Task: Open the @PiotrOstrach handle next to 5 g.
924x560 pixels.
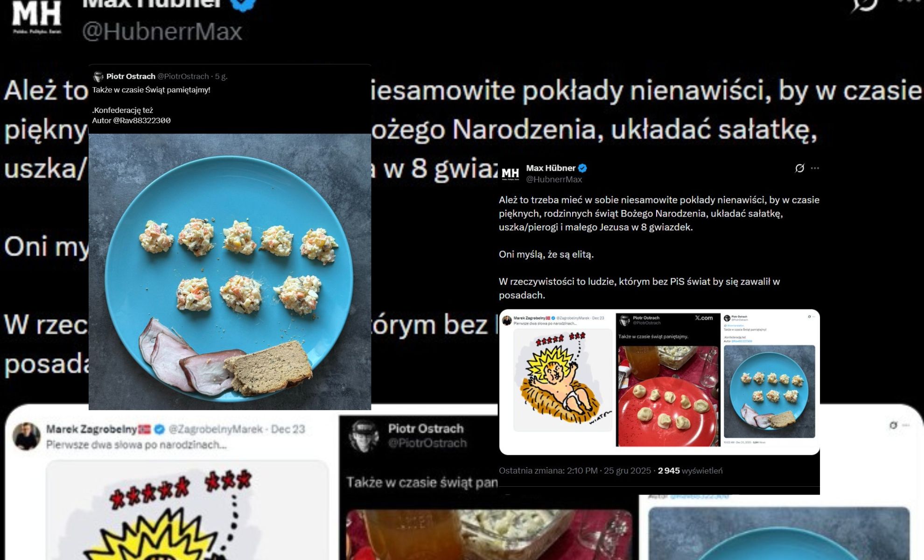Action: pos(183,76)
